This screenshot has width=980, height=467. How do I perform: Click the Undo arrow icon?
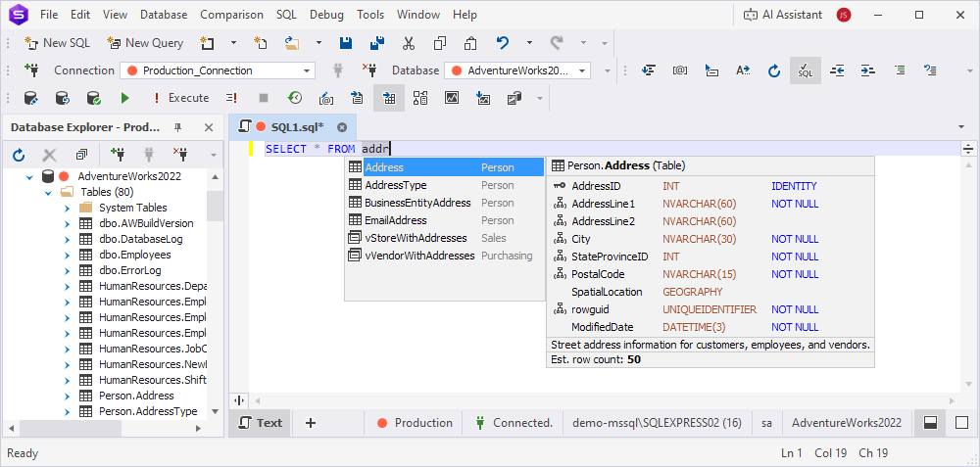503,43
